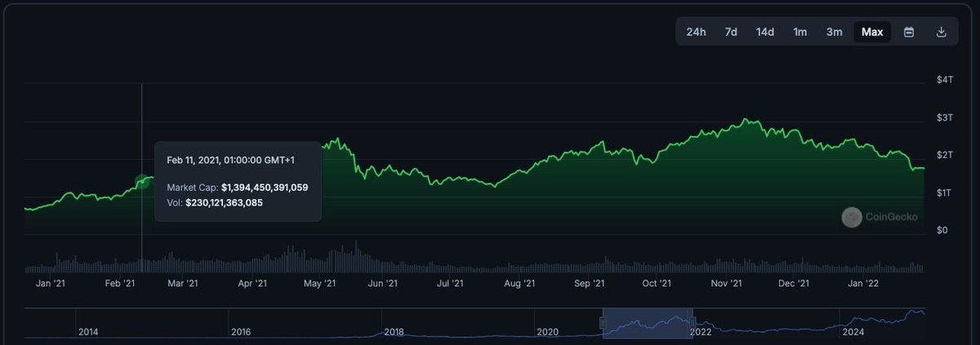Viewport: 980px width, 345px height.
Task: Click the Feb 11 data point marker
Action: [143, 181]
